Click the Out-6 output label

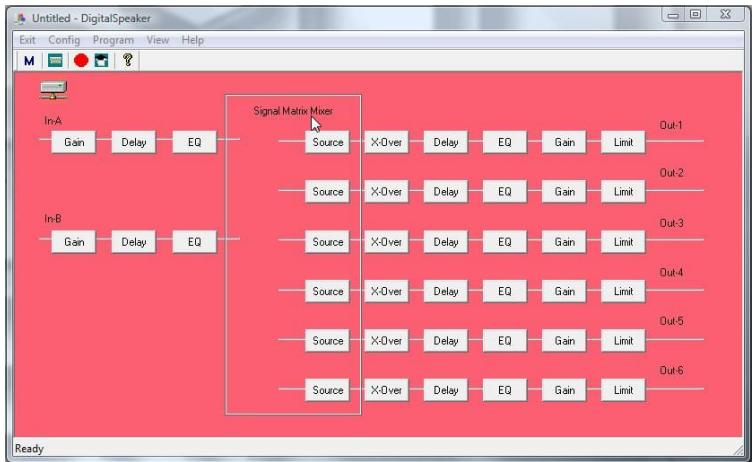(671, 370)
